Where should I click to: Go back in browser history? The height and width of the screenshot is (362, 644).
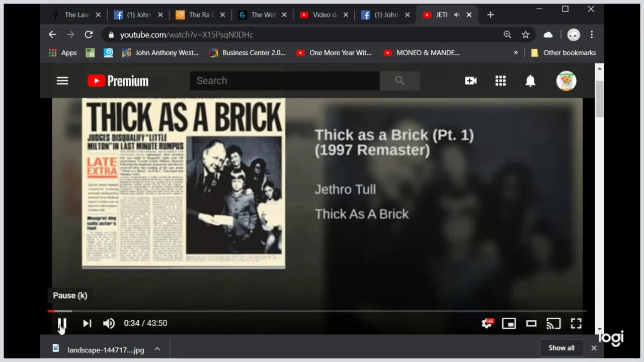[x=52, y=35]
